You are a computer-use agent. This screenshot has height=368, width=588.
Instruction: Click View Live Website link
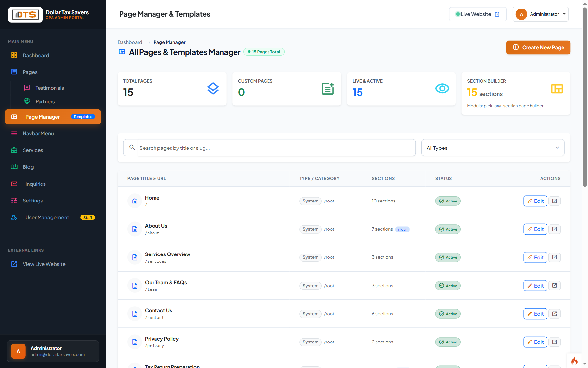53,264
